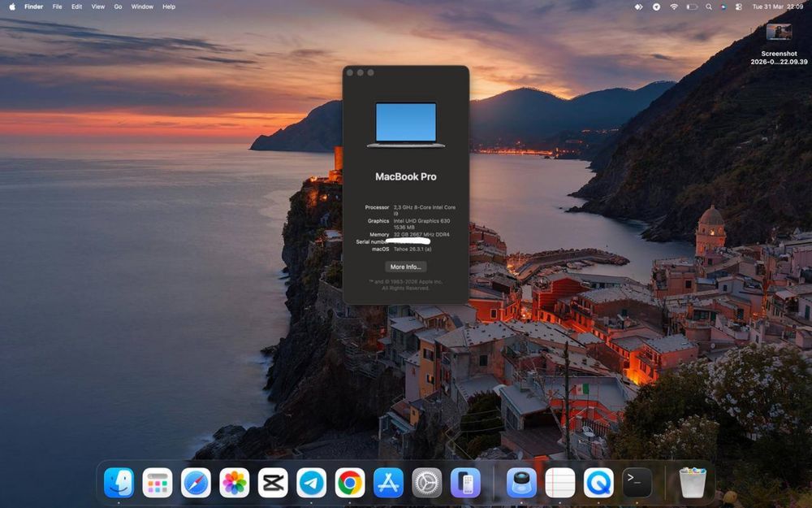812x508 pixels.
Task: Click the Apple copyright notice text
Action: [x=405, y=284]
